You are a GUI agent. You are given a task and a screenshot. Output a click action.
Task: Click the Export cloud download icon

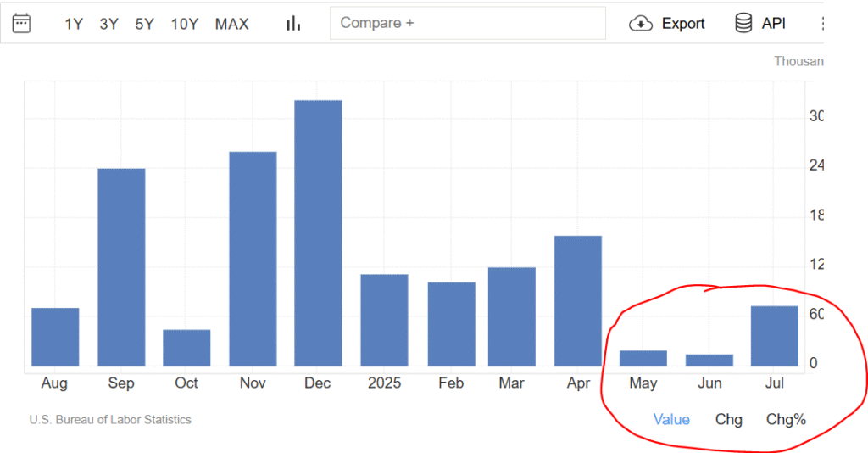641,23
